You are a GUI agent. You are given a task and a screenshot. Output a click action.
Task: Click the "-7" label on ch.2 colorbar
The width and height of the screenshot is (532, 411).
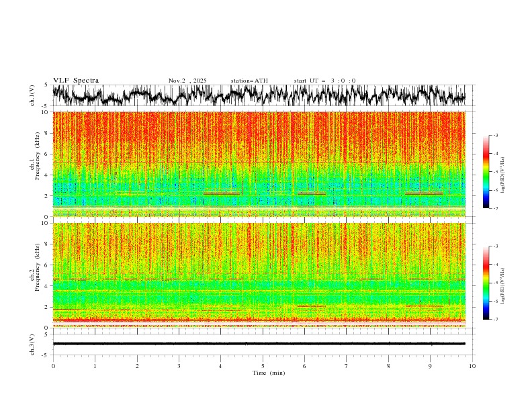tap(496, 320)
